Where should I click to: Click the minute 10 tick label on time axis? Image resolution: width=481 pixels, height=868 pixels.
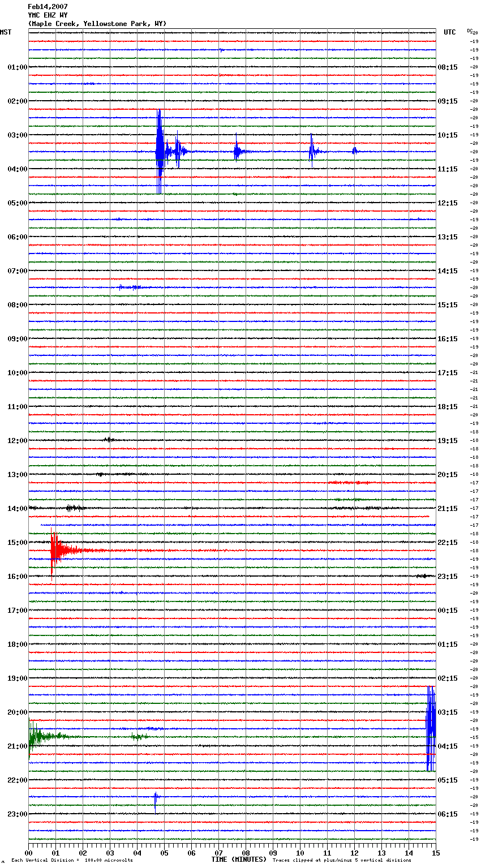tap(300, 853)
